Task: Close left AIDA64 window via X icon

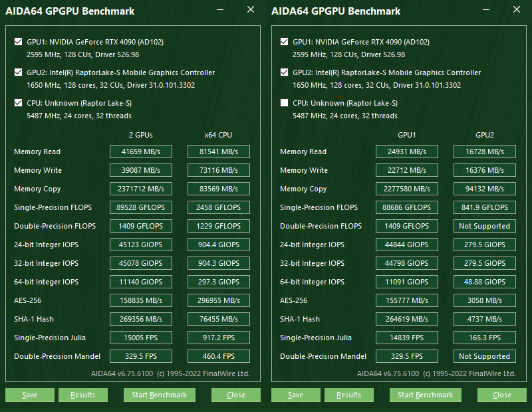Action: (251, 9)
